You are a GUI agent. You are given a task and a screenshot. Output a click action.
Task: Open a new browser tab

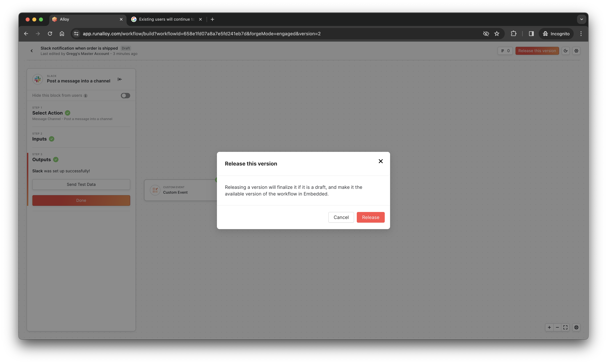(x=212, y=19)
